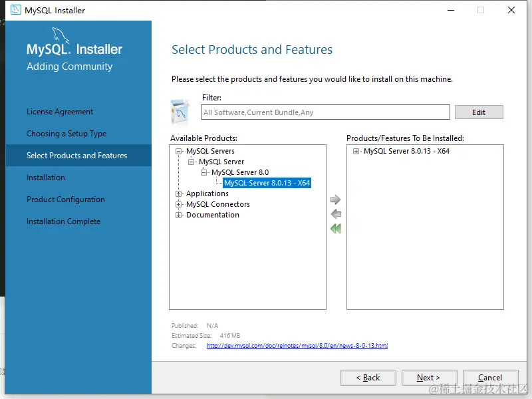Click the green double-left arrow remove-all icon
The image size is (532, 399).
336,229
